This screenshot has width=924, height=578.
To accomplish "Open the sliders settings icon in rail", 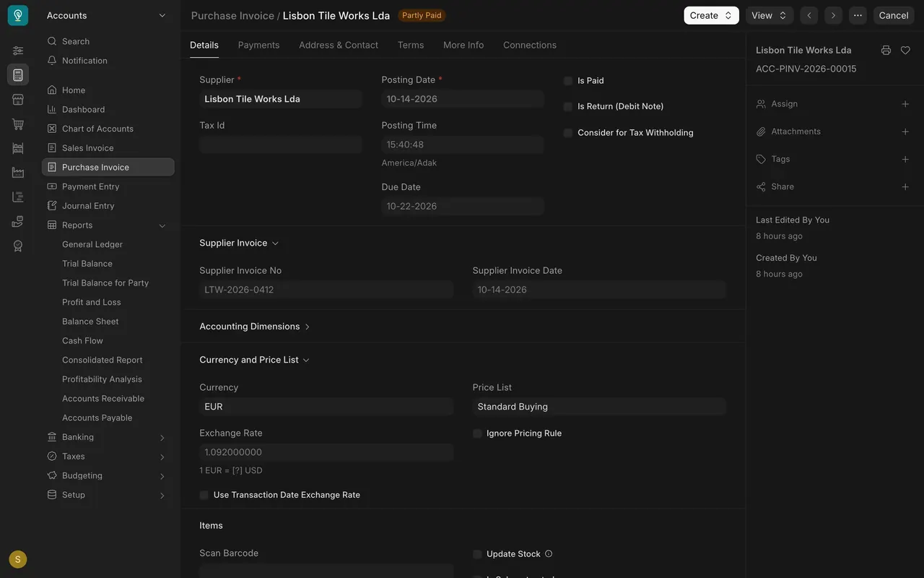I will pos(18,51).
